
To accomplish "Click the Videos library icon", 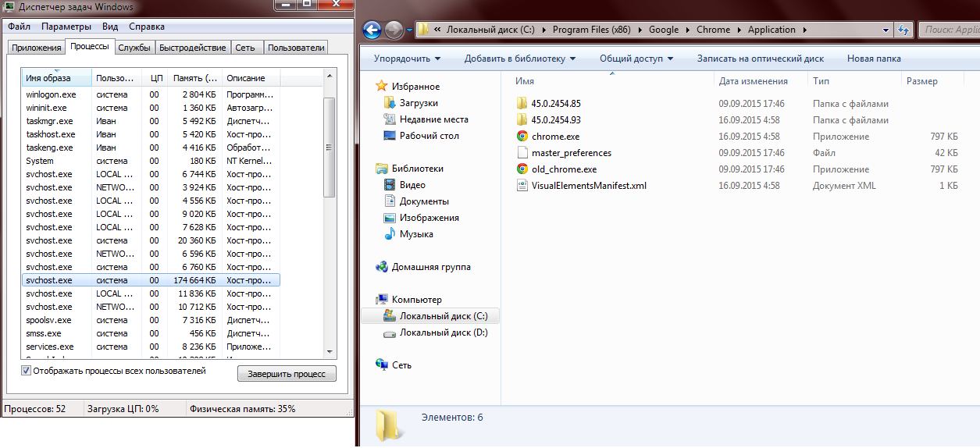I will tap(390, 184).
